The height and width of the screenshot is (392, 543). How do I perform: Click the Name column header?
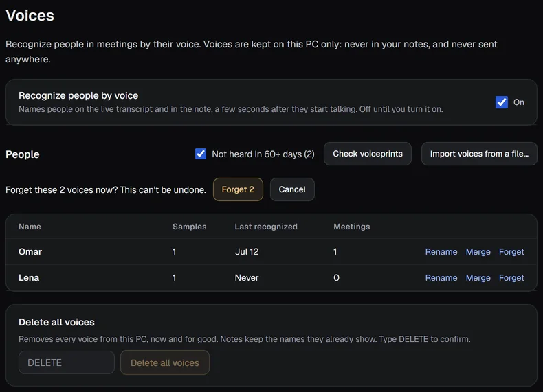pos(30,227)
